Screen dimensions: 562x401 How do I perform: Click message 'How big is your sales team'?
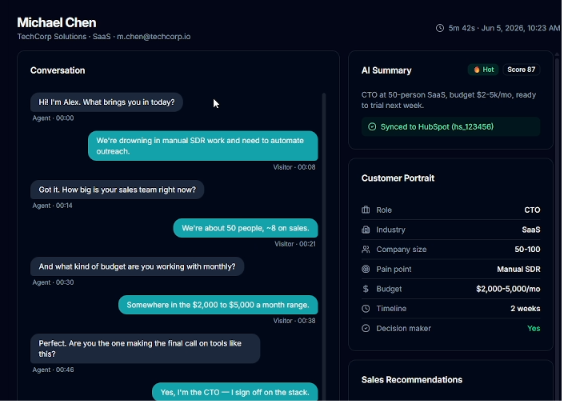[x=117, y=190]
